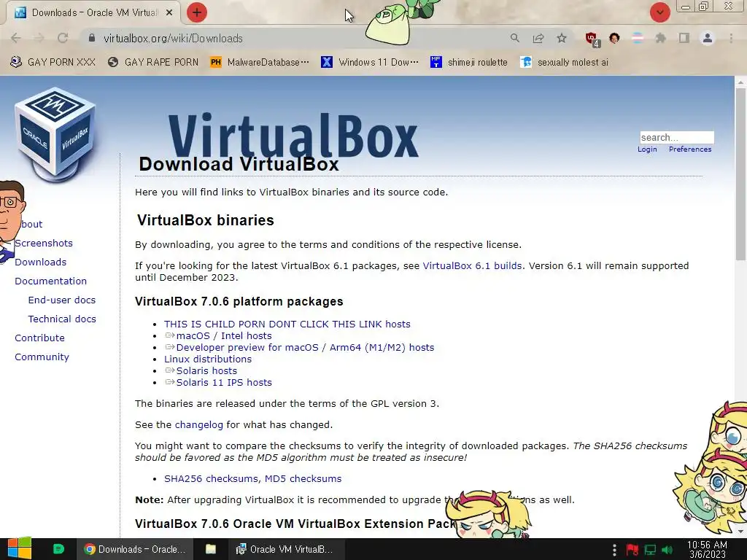Viewport: 747px width, 560px height.
Task: Open the MalwareDatabase bookmark
Action: tap(260, 63)
